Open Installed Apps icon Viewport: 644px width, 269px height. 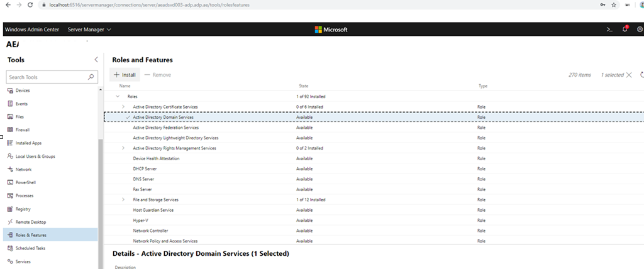(10, 143)
